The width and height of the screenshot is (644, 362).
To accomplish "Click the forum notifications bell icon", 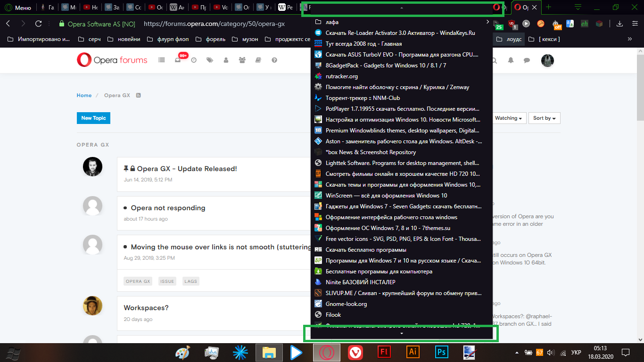I will coord(511,60).
